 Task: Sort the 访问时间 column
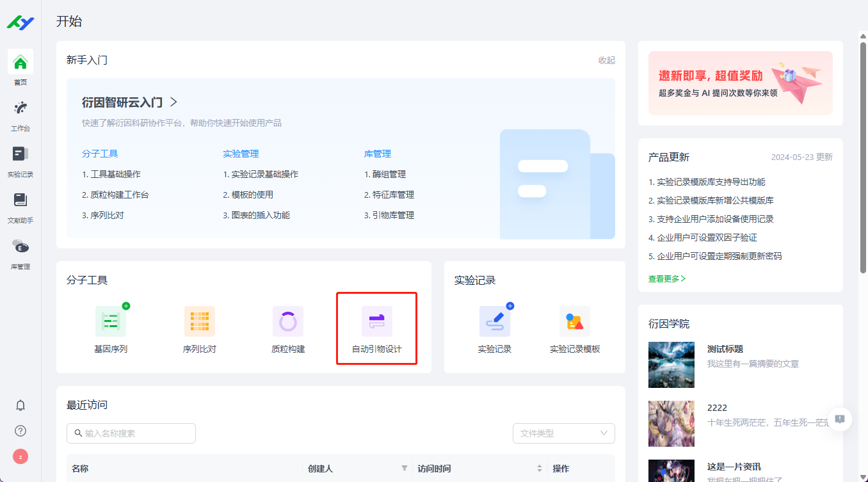click(540, 468)
